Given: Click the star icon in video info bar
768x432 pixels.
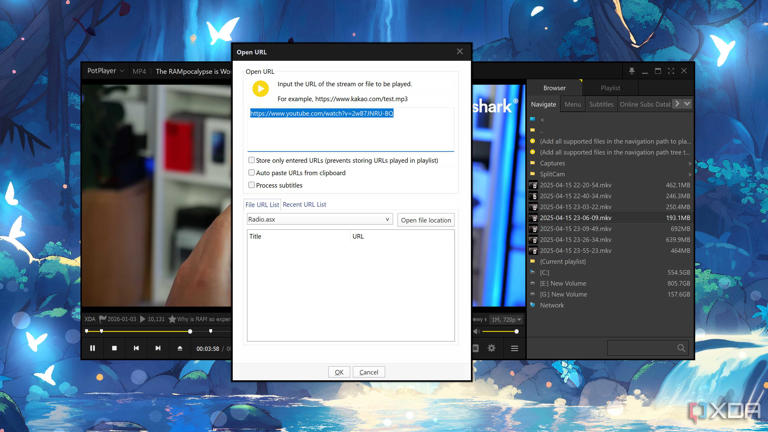Looking at the screenshot, I should point(172,319).
